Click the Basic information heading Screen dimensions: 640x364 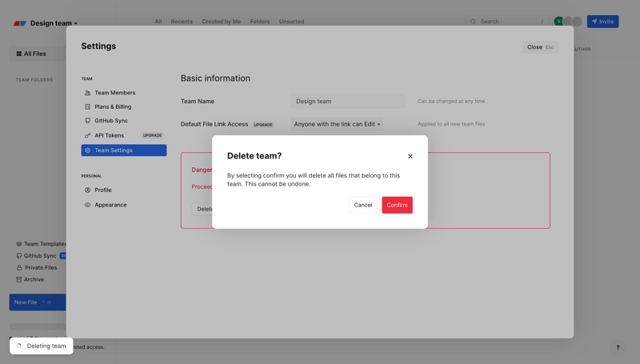coord(215,78)
